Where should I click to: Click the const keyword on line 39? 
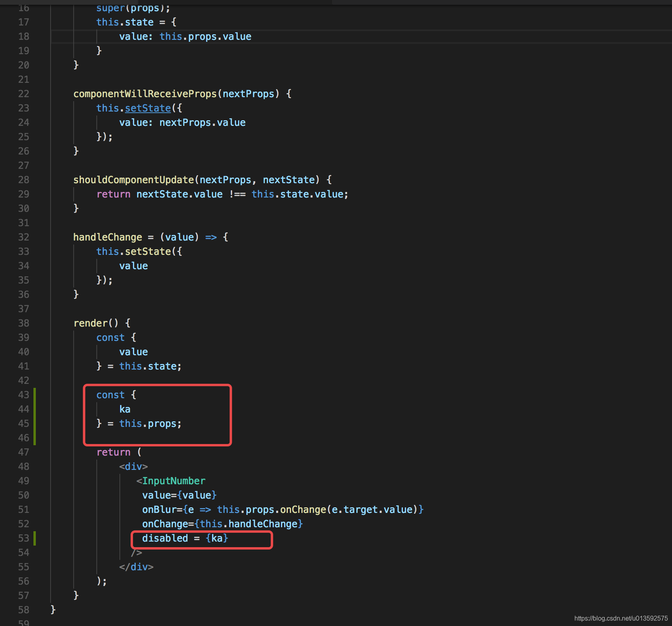[110, 338]
